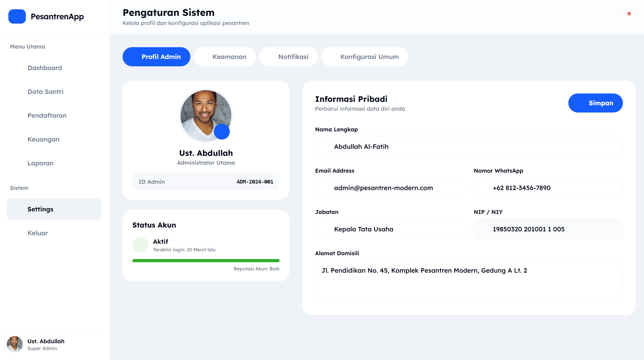
Task: Click the PesantrenApp blue logo icon
Action: pos(17,17)
